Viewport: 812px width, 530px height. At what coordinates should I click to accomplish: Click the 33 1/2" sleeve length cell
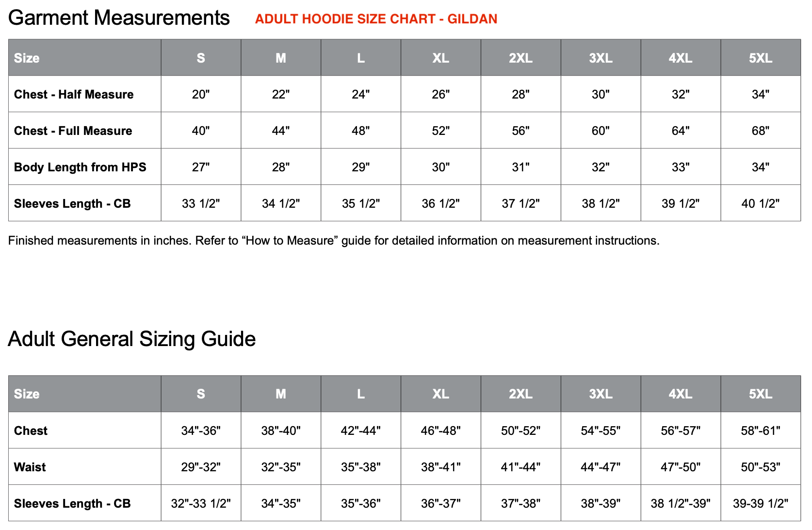(x=201, y=203)
